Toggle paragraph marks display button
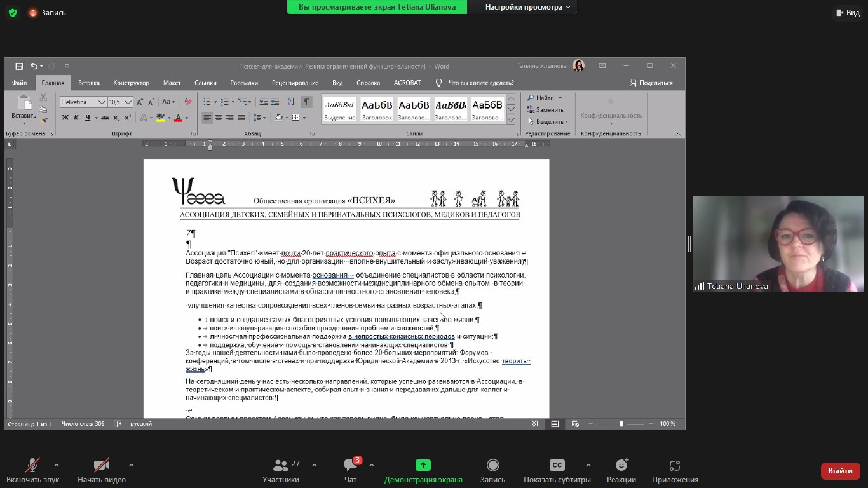 (307, 102)
